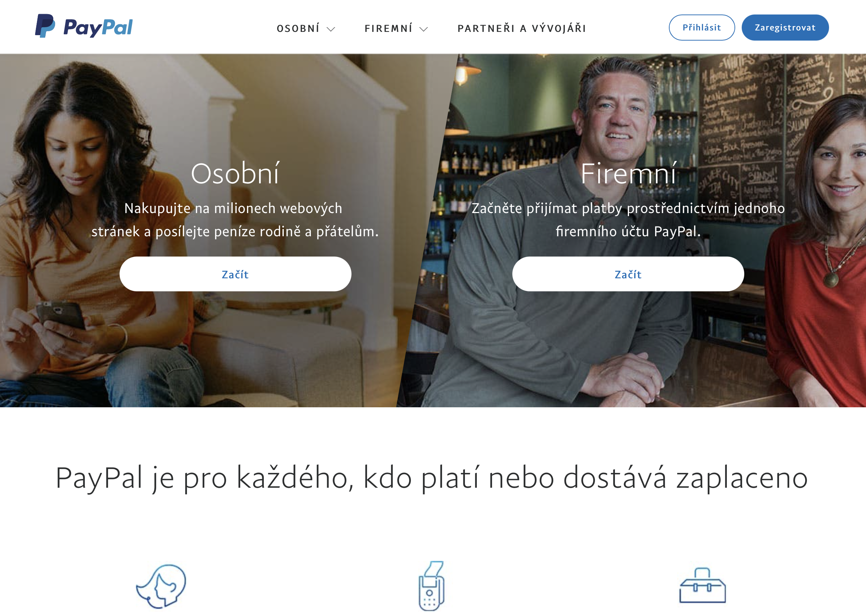Click Začít under Firemní
Image resolution: width=866 pixels, height=616 pixels.
click(628, 274)
